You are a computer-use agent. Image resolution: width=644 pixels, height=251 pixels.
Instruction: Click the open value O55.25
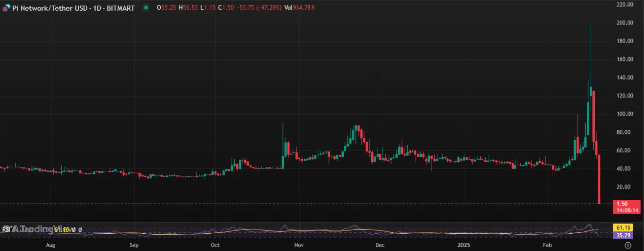(x=167, y=8)
